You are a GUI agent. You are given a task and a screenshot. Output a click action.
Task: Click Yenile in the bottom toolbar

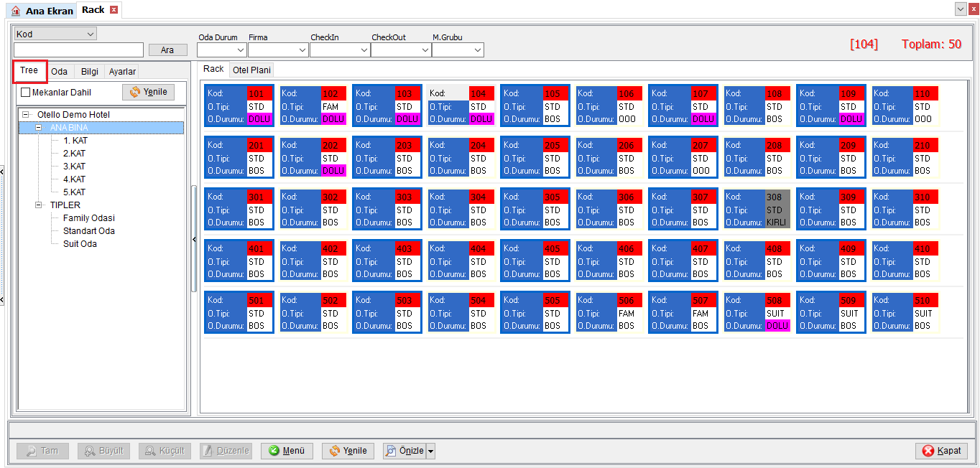click(x=348, y=451)
